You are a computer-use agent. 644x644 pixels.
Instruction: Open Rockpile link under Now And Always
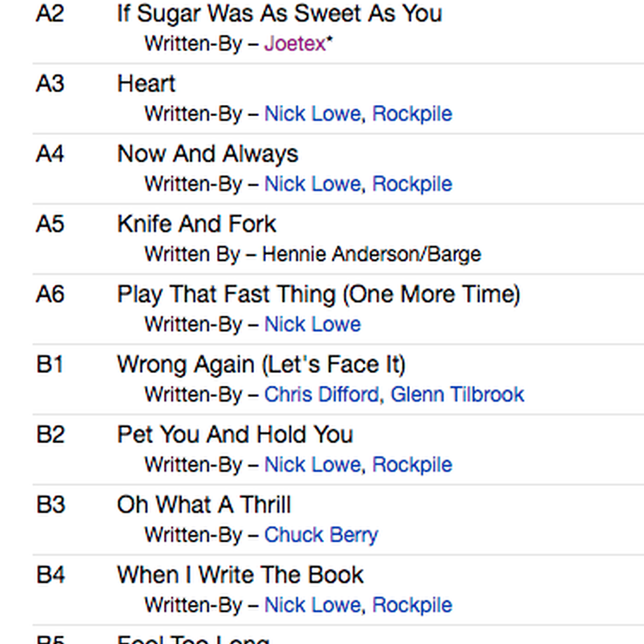pyautogui.click(x=412, y=184)
